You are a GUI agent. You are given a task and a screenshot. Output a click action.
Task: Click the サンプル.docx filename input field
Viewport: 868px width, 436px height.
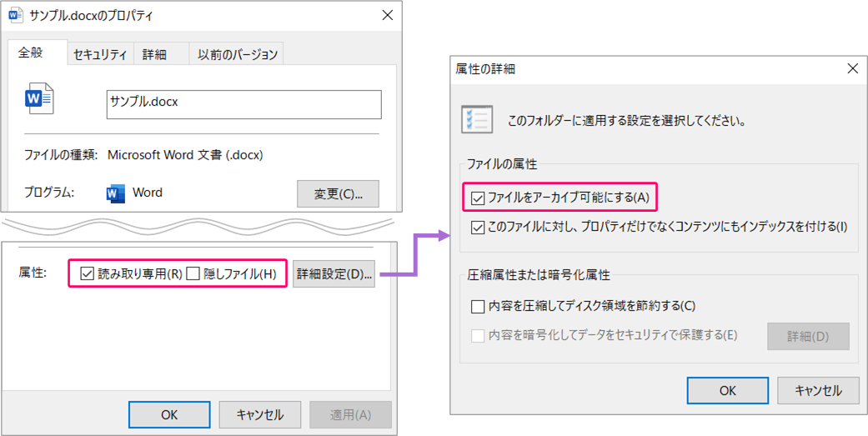click(x=244, y=104)
